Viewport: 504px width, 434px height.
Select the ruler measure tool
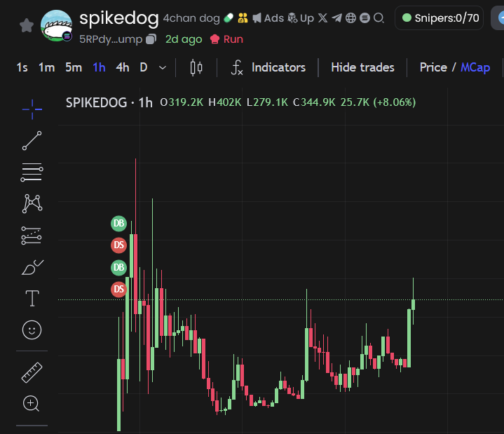tap(32, 372)
